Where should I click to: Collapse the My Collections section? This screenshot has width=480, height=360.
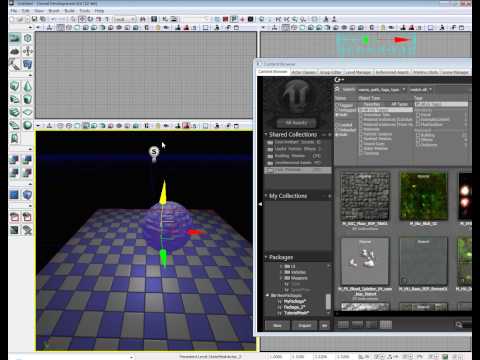[266, 195]
